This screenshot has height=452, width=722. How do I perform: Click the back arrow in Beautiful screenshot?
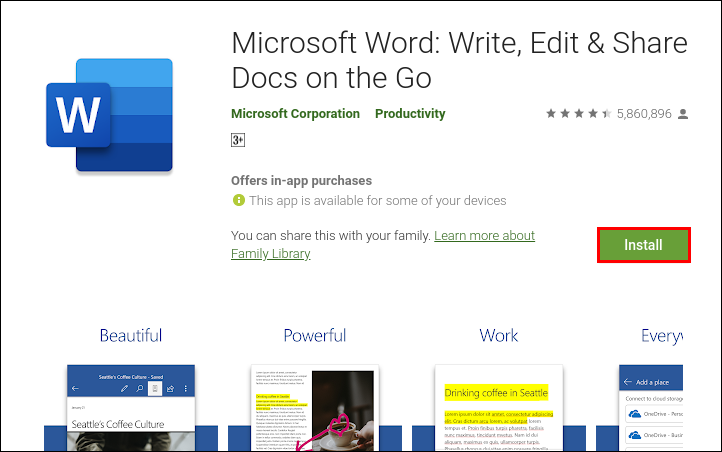coord(74,387)
